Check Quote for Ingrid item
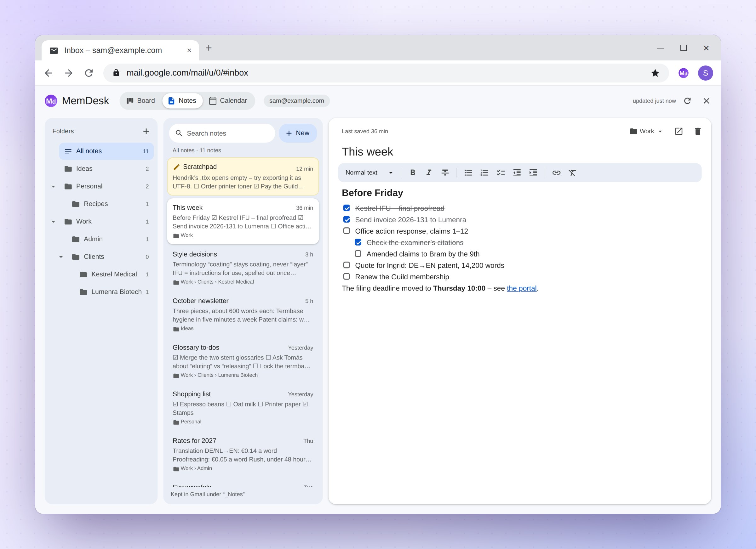Image resolution: width=756 pixels, height=549 pixels. pos(347,265)
